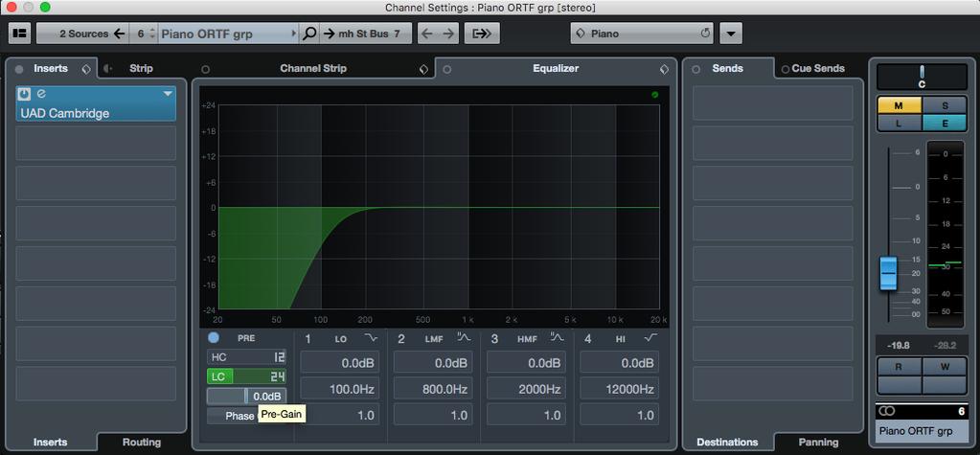Switch to the upper Inserts tab

click(x=51, y=68)
